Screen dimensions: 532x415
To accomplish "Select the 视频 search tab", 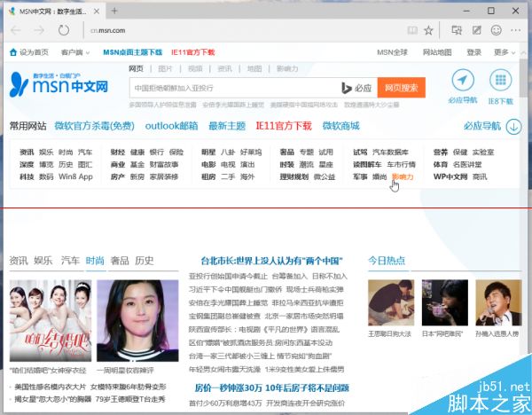I will point(195,69).
